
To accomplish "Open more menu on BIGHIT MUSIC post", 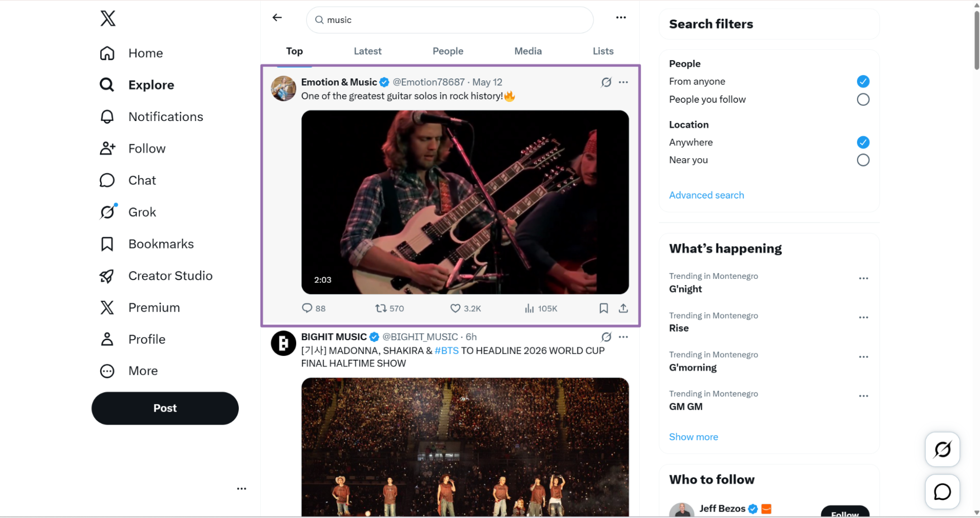I will click(x=623, y=337).
